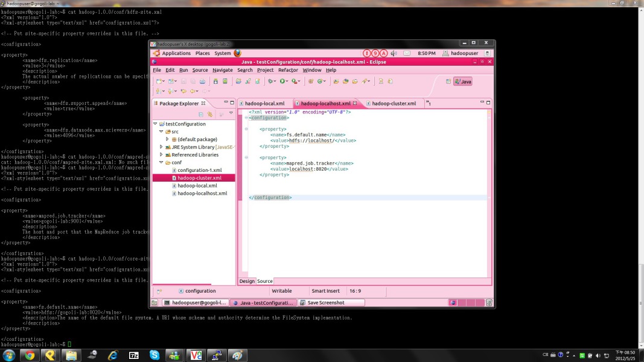
Task: Collapse the conf folder node
Action: [x=161, y=162]
